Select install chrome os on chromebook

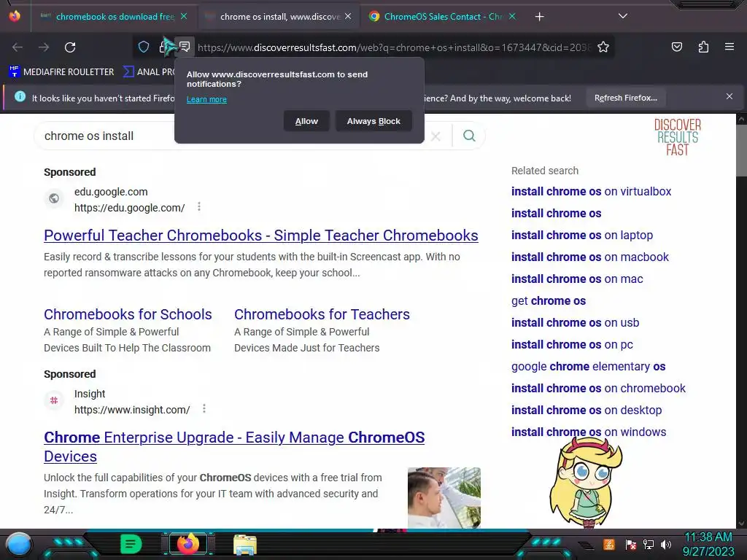coord(598,389)
